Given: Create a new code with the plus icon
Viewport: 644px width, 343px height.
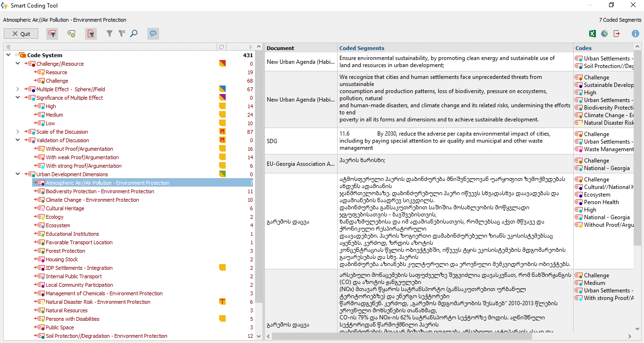Looking at the screenshot, I should pos(71,34).
